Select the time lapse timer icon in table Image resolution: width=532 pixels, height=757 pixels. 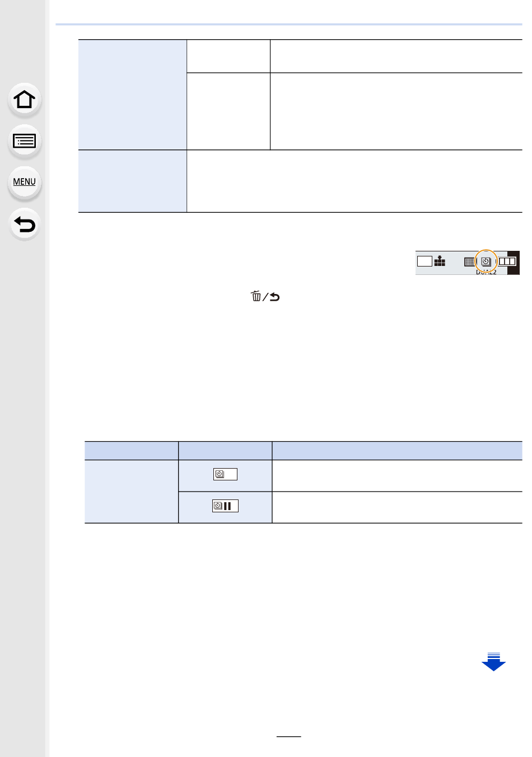click(225, 475)
